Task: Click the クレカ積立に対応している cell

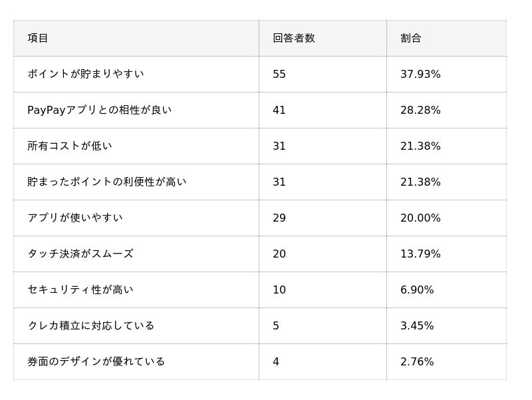Action: tap(90, 325)
